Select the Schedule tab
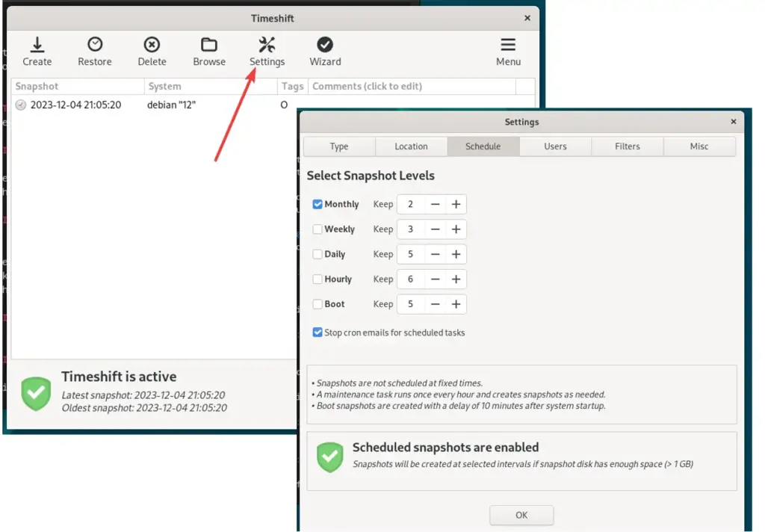Viewport: 765px width, 532px height. pos(483,146)
